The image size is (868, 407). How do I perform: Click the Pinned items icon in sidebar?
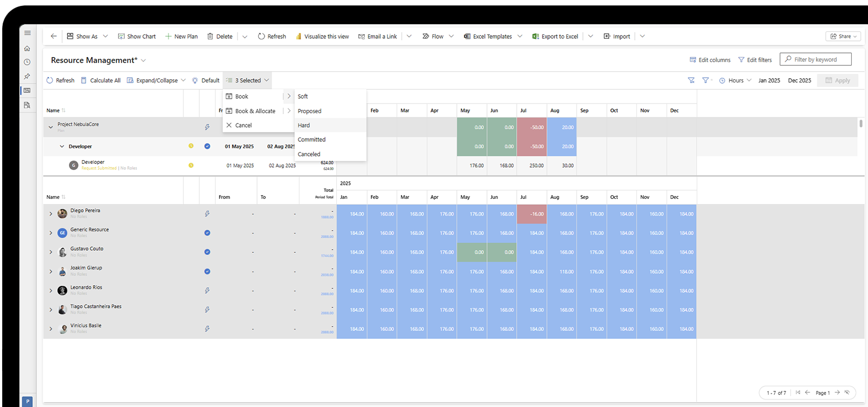(x=27, y=77)
